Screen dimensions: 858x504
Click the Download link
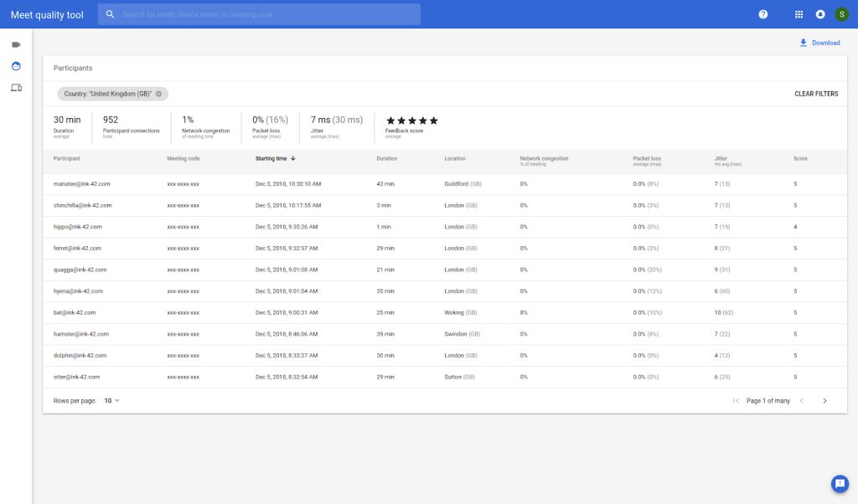pyautogui.click(x=819, y=43)
